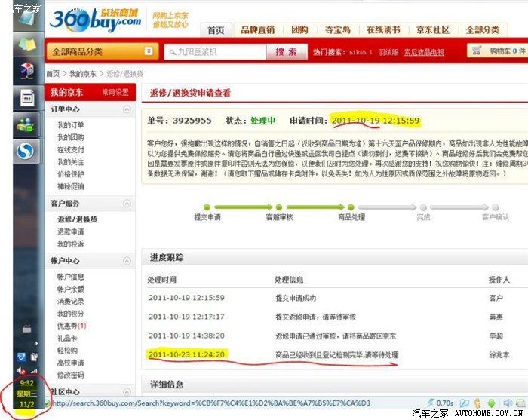Viewport: 528px width, 420px height.
Task: Expand hidden tray icons arrow
Action: click(36, 343)
